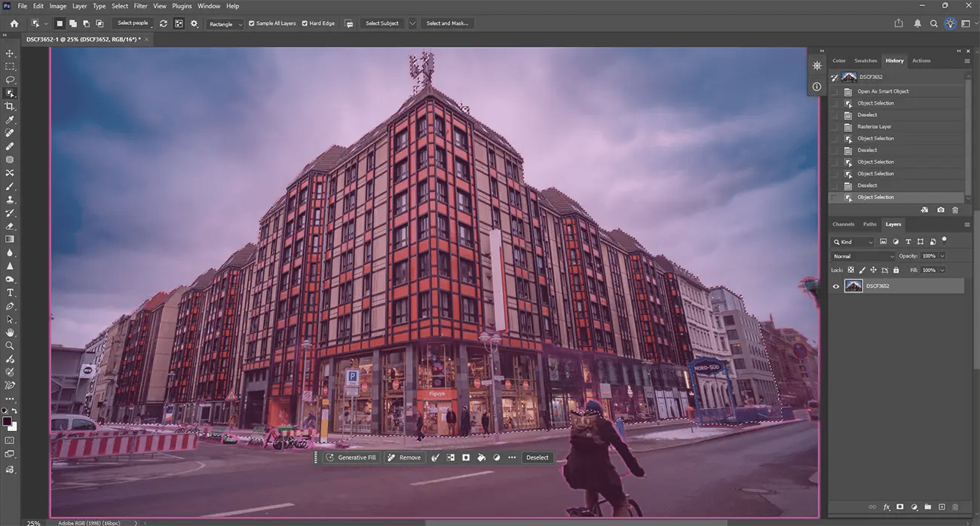Click the Select and Mask button

coord(447,23)
